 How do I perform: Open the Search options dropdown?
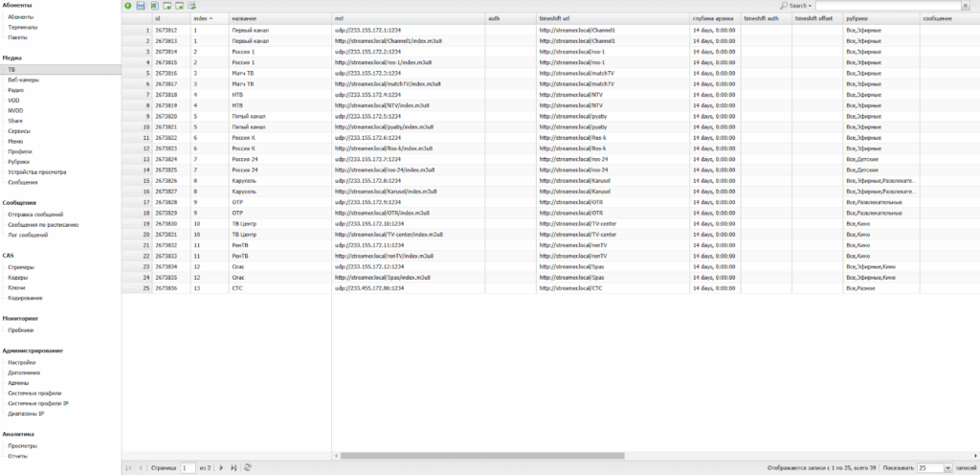click(796, 6)
